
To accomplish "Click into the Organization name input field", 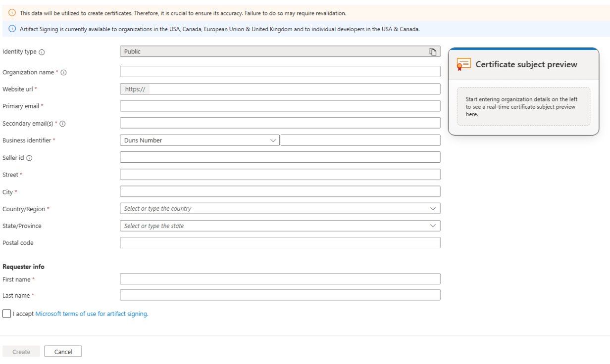I will coord(280,71).
